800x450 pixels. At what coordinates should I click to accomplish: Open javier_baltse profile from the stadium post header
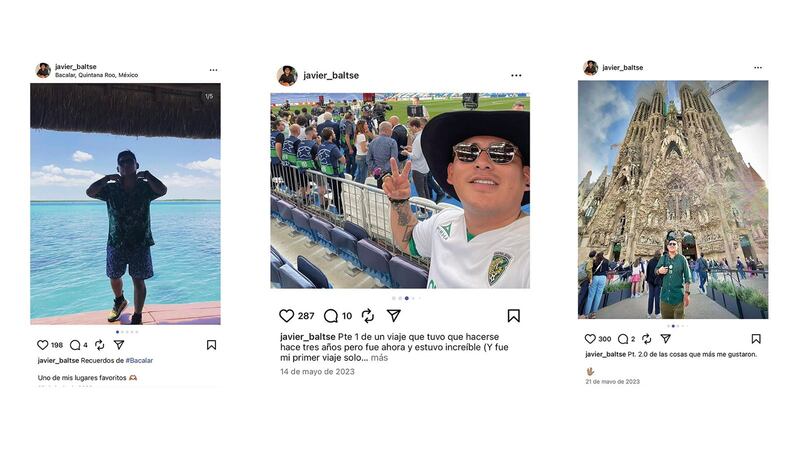pos(331,76)
